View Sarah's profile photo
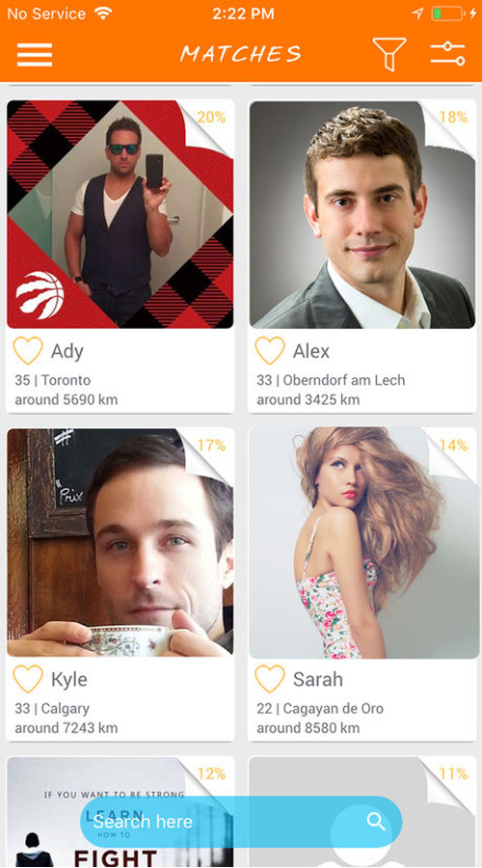 click(x=361, y=542)
